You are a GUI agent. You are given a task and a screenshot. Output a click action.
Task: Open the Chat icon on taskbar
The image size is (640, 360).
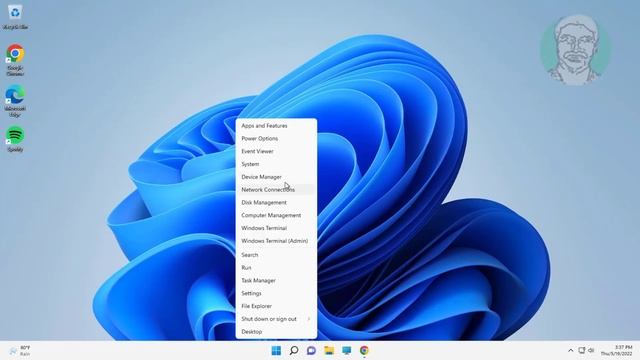(311, 350)
